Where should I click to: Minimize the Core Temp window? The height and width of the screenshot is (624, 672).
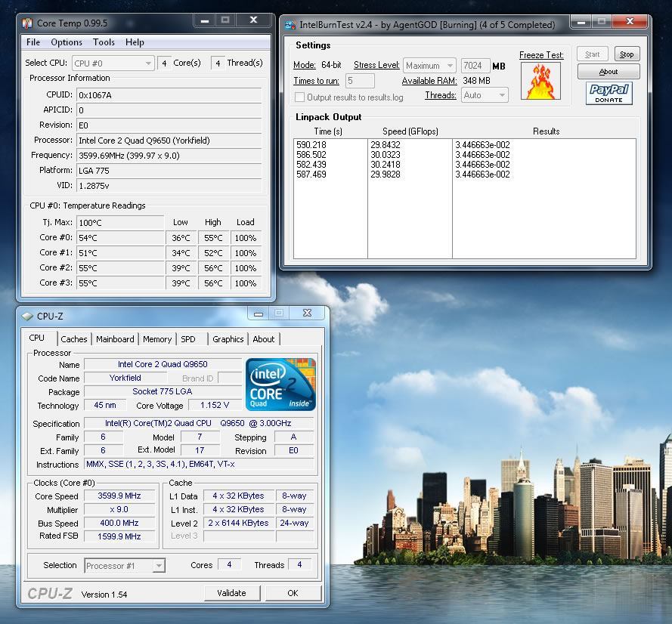[205, 20]
